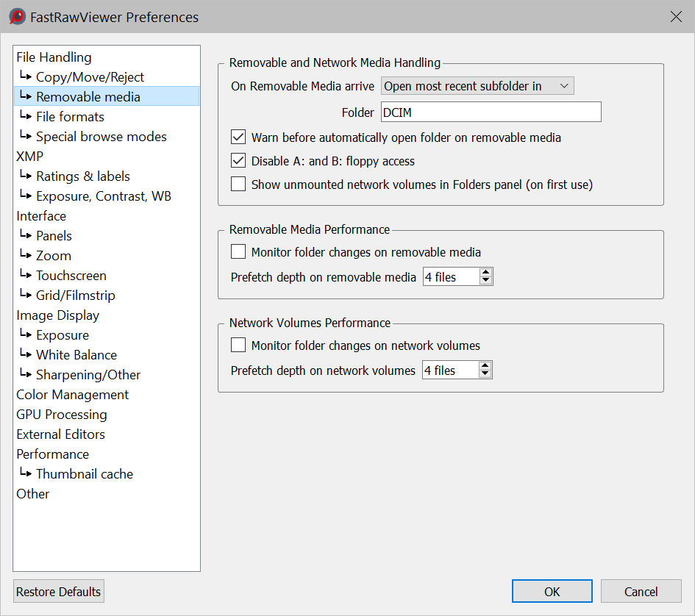Viewport: 695px width, 616px height.
Task: Click the DCIM Folder text field
Action: [491, 112]
